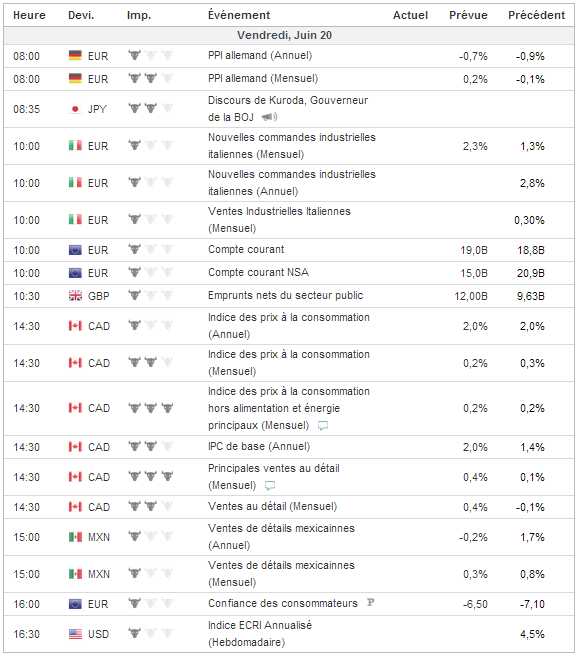Sort by the Imp. column header
The width and height of the screenshot is (581, 661).
click(139, 16)
